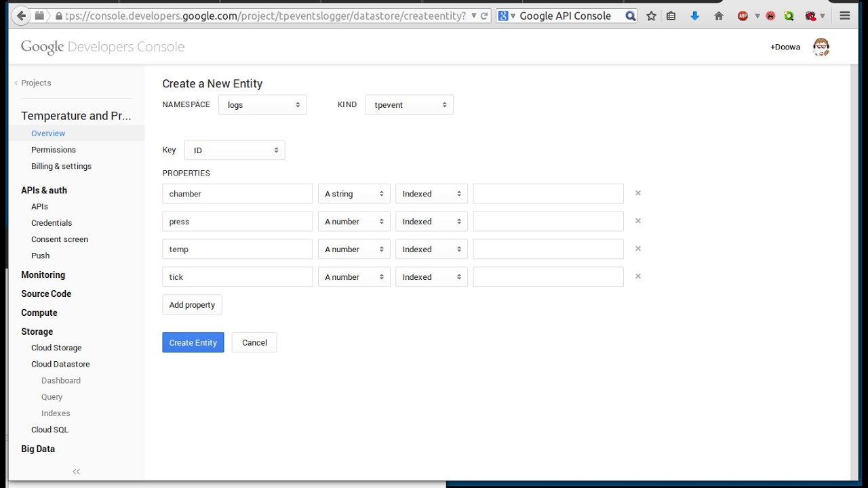Image resolution: width=868 pixels, height=488 pixels.
Task: Open Credentials in the sidebar
Action: coord(52,223)
